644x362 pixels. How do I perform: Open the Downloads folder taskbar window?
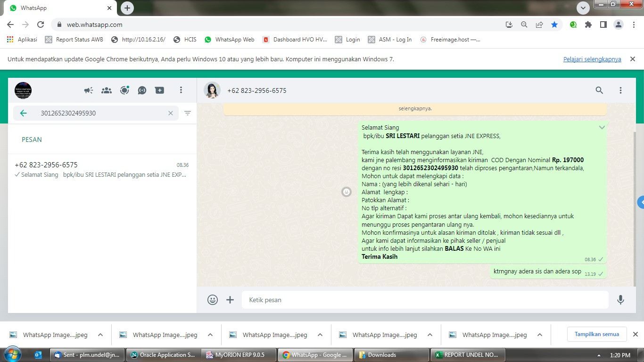pyautogui.click(x=392, y=355)
